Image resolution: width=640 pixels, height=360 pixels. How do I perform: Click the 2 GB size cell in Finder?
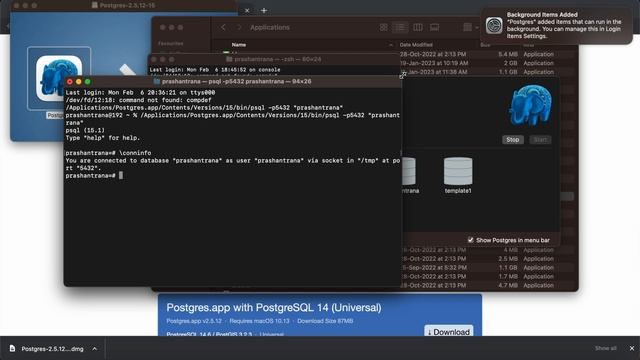click(510, 63)
